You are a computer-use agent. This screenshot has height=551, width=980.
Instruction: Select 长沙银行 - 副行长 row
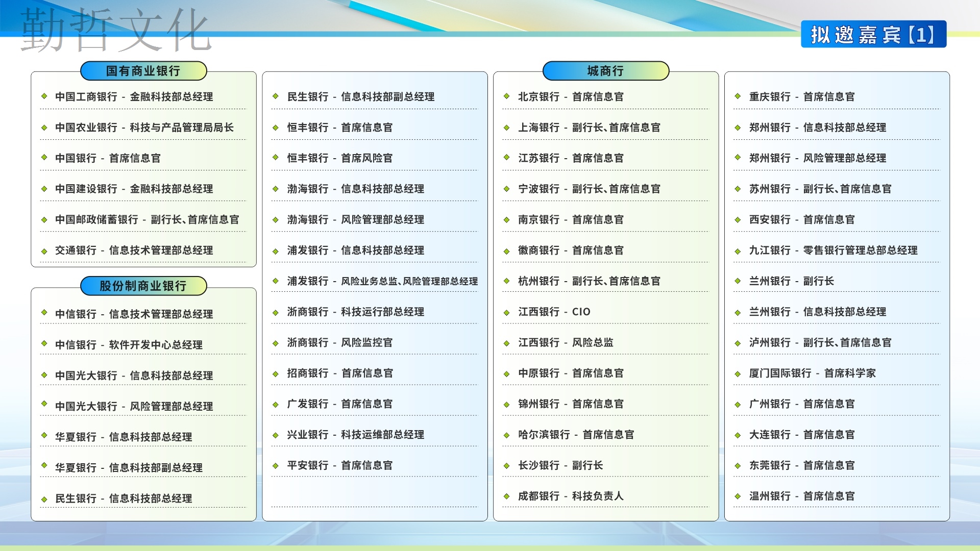(x=606, y=465)
